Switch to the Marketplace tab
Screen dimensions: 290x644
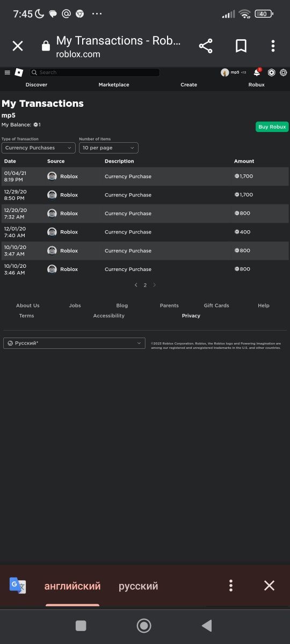(x=114, y=85)
